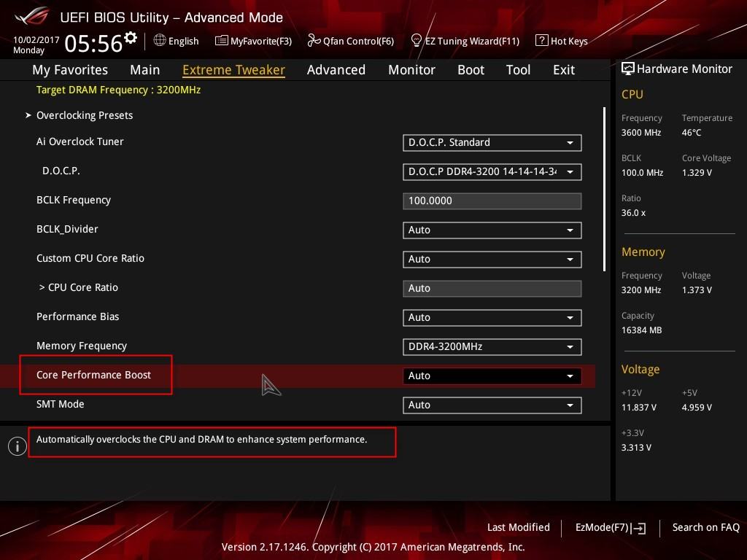Open Ai Overclock Tuner dropdown

click(x=492, y=143)
